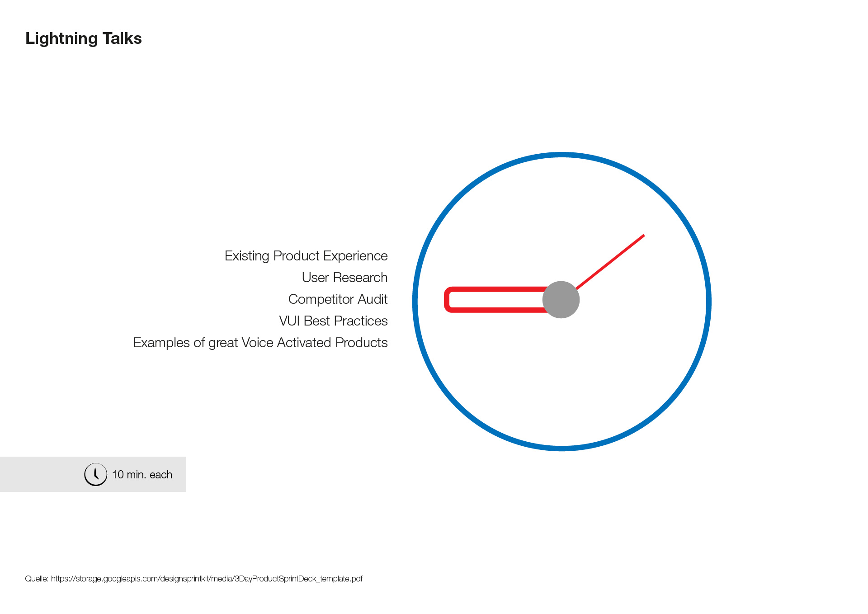Click the gray center hub of the clock

561,300
